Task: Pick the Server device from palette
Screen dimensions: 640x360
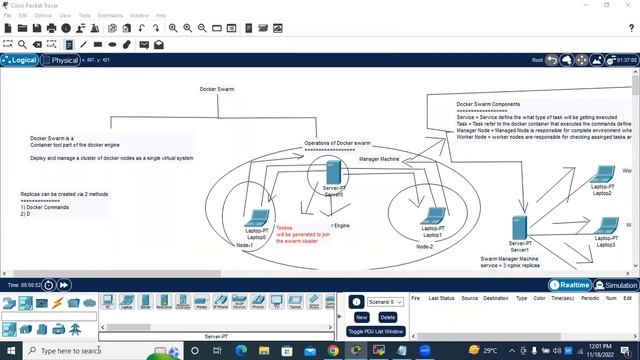Action: tap(145, 302)
